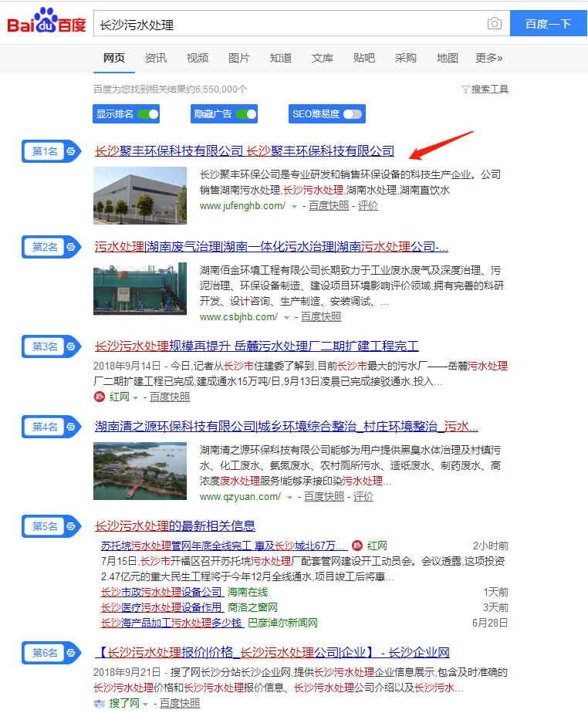588x713 pixels.
Task: Click 百度快照 for 搜了网 result
Action: pyautogui.click(x=180, y=703)
